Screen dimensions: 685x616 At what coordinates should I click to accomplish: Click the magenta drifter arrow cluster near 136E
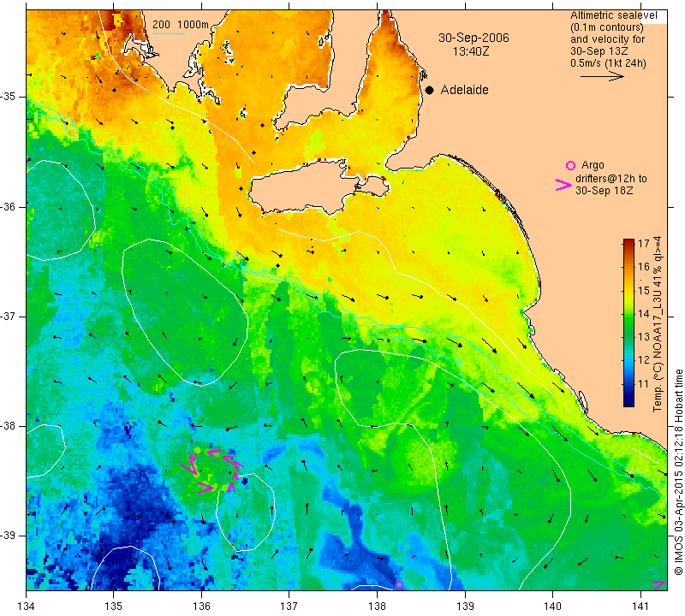pyautogui.click(x=212, y=471)
